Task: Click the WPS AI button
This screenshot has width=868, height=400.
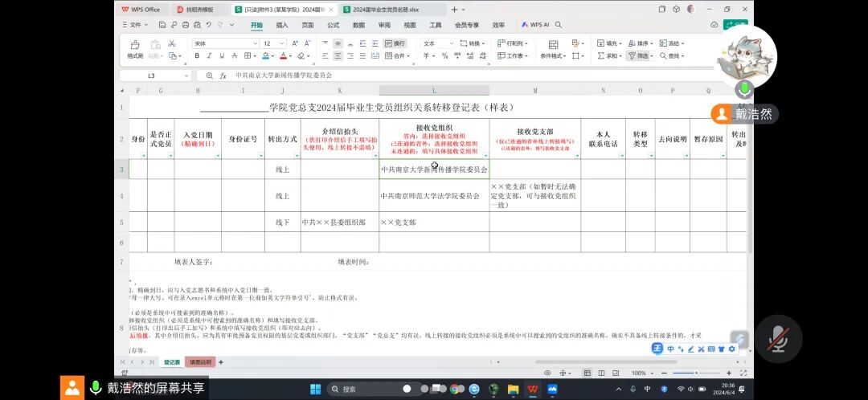Action: coord(534,25)
